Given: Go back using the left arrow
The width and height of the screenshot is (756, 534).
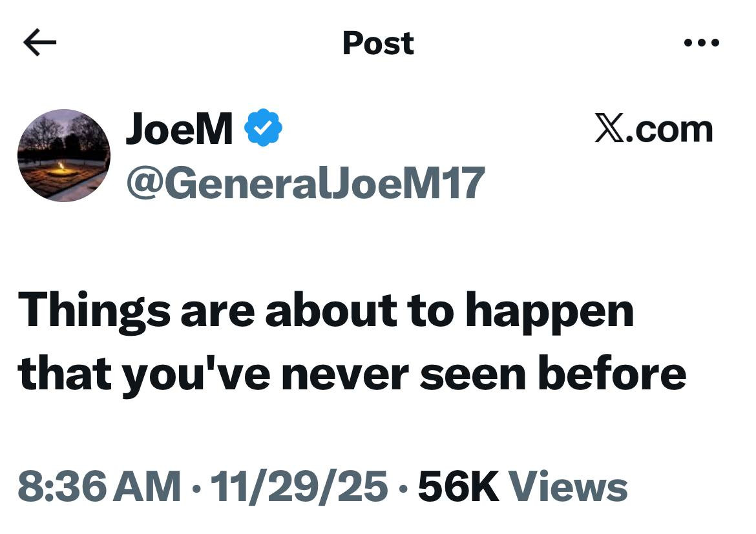Looking at the screenshot, I should pos(39,43).
